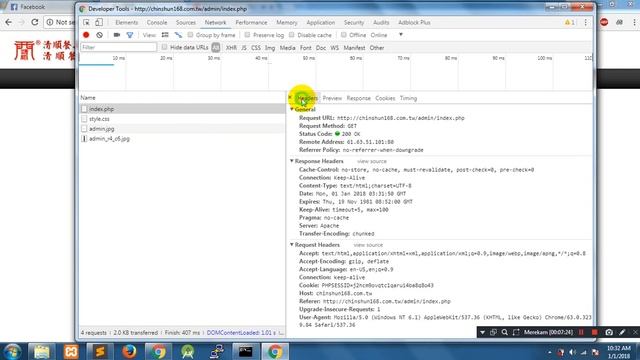Toggle the waterfall overview icon

pyautogui.click(x=178, y=35)
